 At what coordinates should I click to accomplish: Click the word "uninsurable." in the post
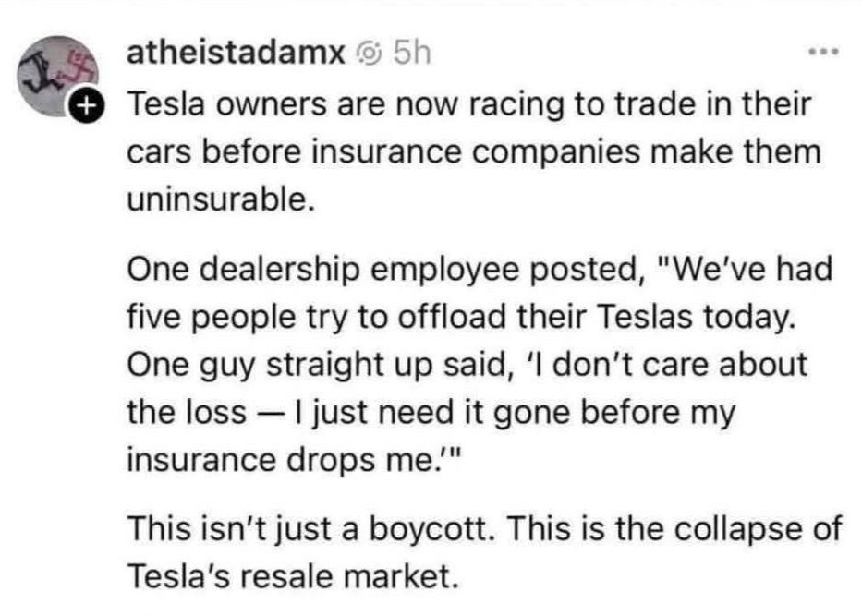tap(222, 199)
